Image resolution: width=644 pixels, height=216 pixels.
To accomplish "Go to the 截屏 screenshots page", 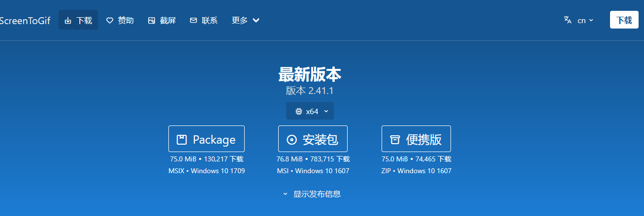I will [162, 20].
